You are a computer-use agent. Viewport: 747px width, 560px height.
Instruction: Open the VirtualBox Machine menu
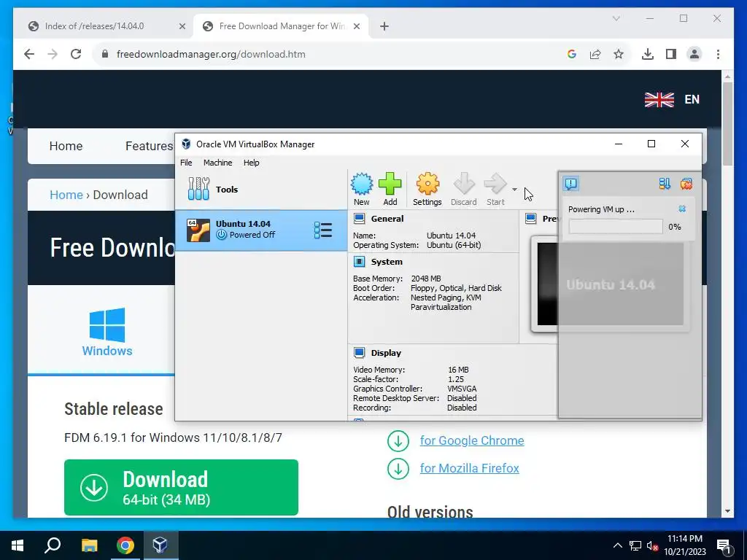coord(217,163)
